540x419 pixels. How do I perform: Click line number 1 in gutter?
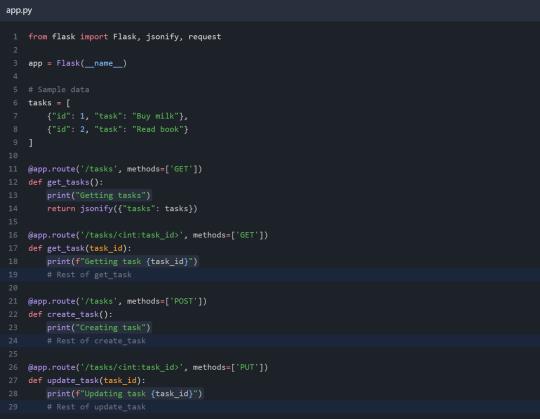pos(15,37)
